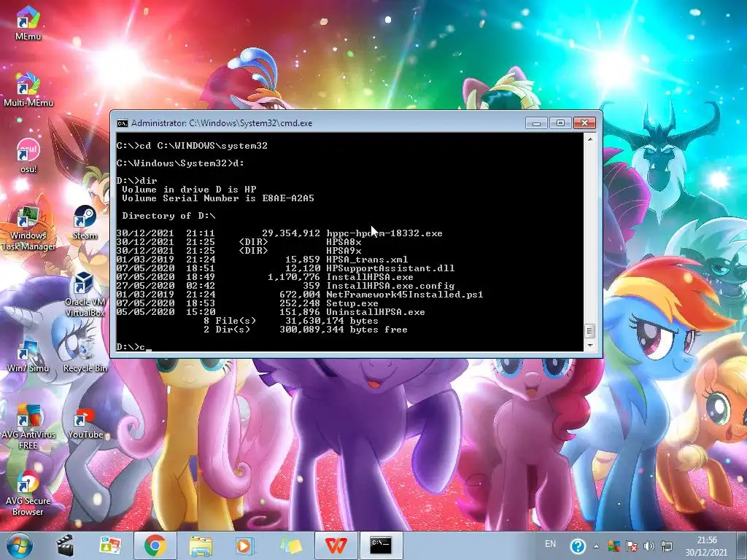
Task: Open the YouTube desktop shortcut
Action: 85,422
